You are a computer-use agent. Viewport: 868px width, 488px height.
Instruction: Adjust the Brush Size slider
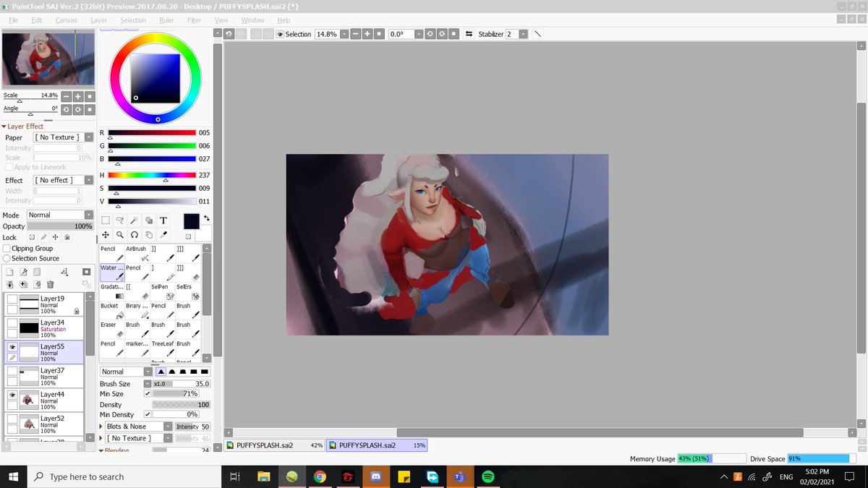tap(181, 384)
